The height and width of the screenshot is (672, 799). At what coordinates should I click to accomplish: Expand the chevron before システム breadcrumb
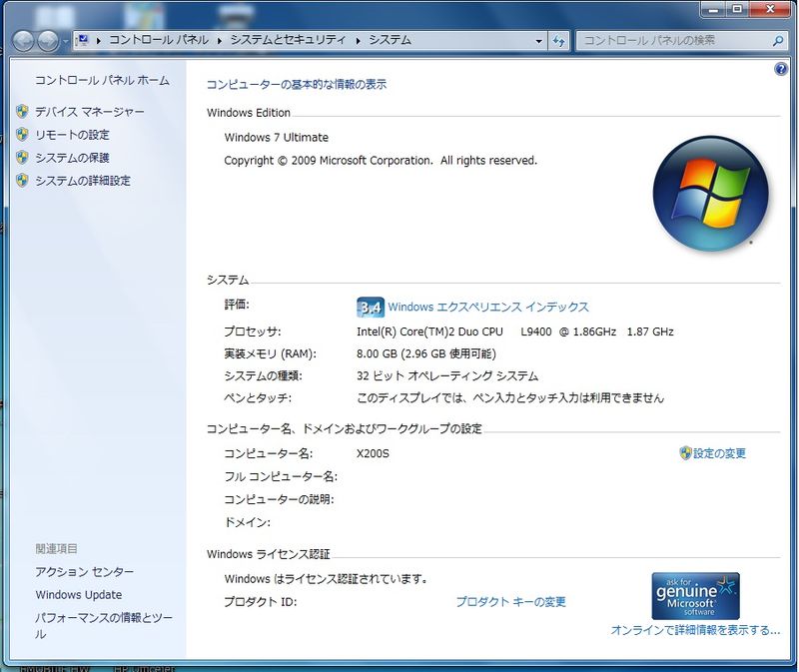[359, 40]
